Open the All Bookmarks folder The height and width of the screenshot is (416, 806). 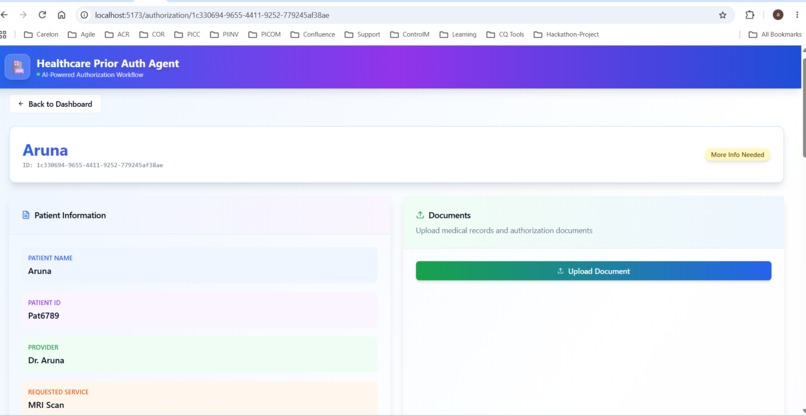click(775, 34)
